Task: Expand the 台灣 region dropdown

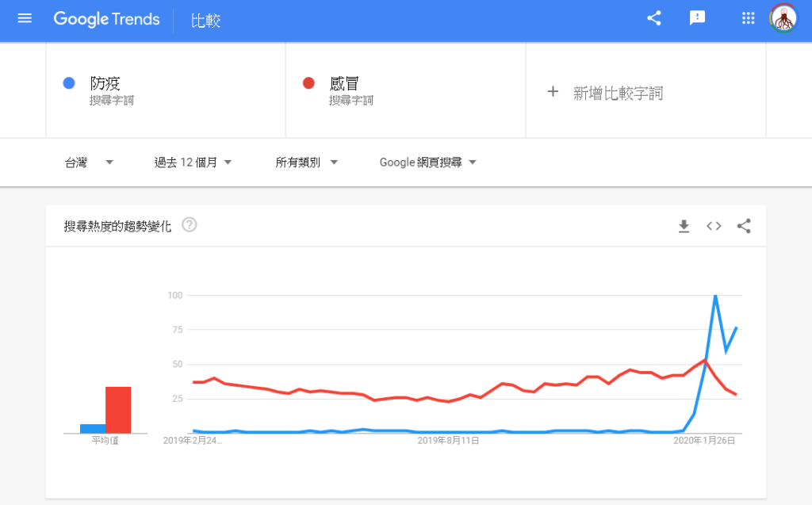Action: (x=89, y=163)
